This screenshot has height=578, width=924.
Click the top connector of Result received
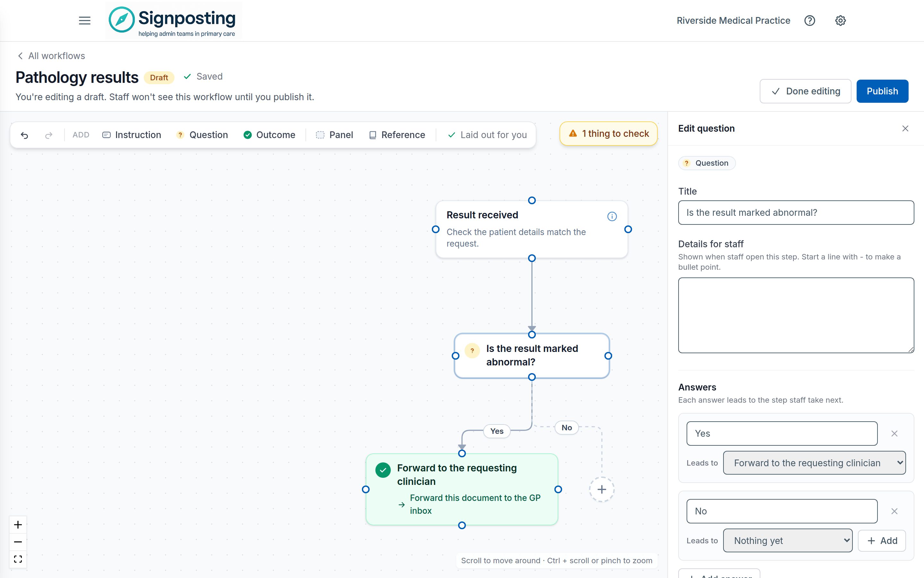point(532,200)
